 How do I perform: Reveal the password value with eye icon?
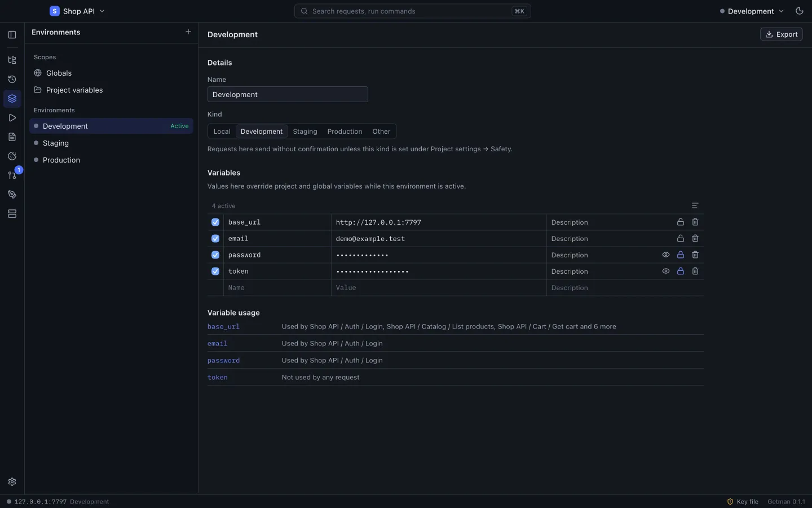point(666,255)
